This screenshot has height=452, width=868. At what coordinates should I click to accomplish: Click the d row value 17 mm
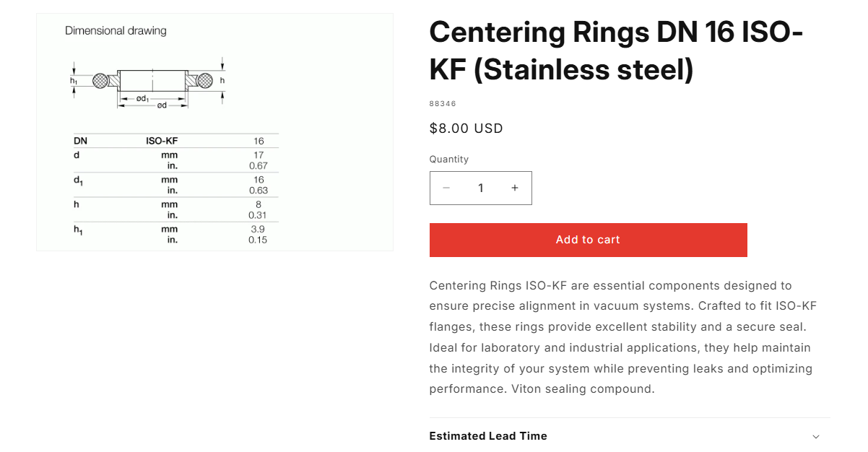tap(259, 155)
